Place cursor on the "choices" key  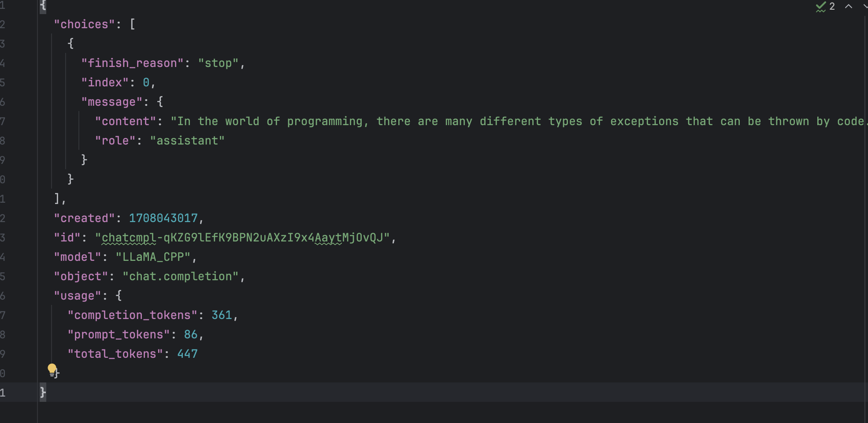[84, 24]
